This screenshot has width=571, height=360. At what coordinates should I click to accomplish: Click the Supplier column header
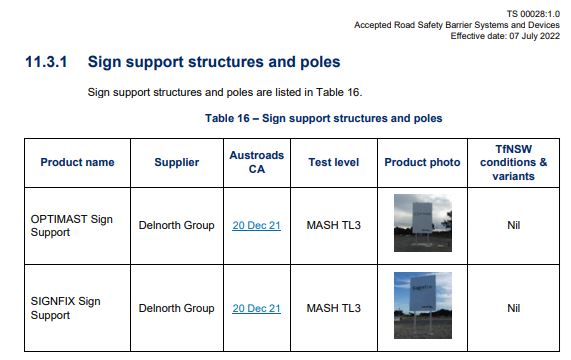click(177, 162)
